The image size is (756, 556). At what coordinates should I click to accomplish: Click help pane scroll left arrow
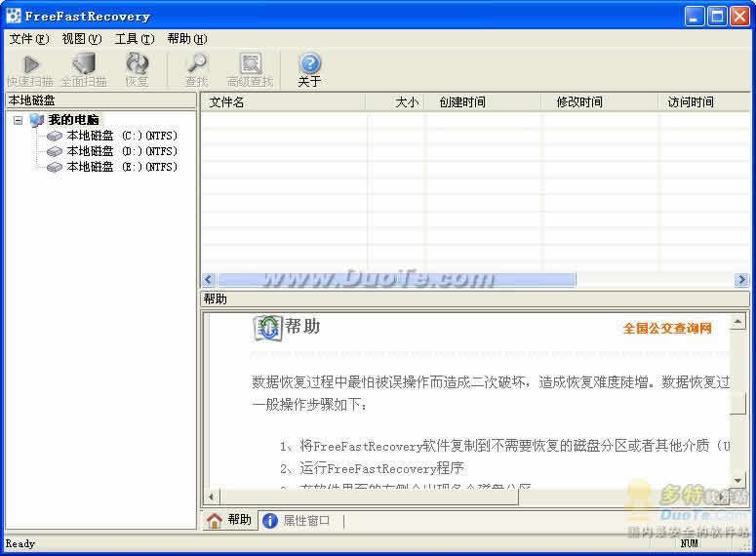pos(212,496)
